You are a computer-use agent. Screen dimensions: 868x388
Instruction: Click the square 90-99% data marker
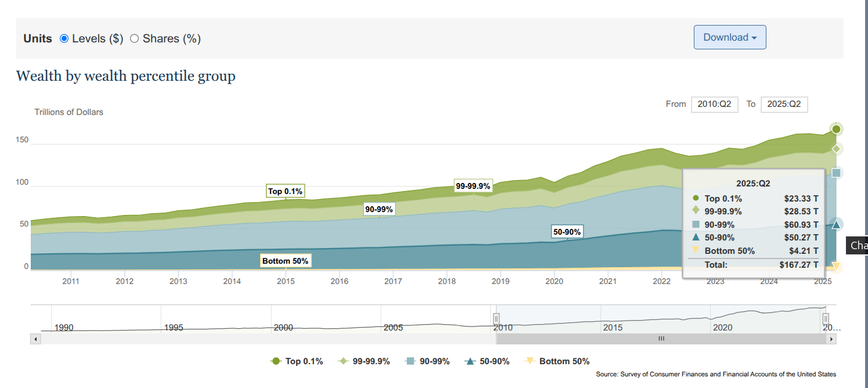836,173
